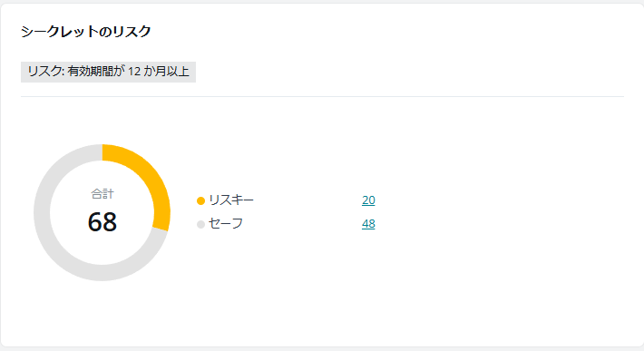644x351 pixels.
Task: Click the total number 68 in the donut
Action: 102,222
